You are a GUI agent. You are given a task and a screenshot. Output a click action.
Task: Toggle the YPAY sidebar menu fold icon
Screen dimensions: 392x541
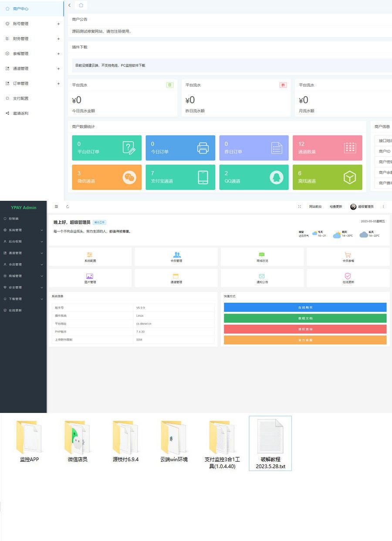click(x=56, y=206)
